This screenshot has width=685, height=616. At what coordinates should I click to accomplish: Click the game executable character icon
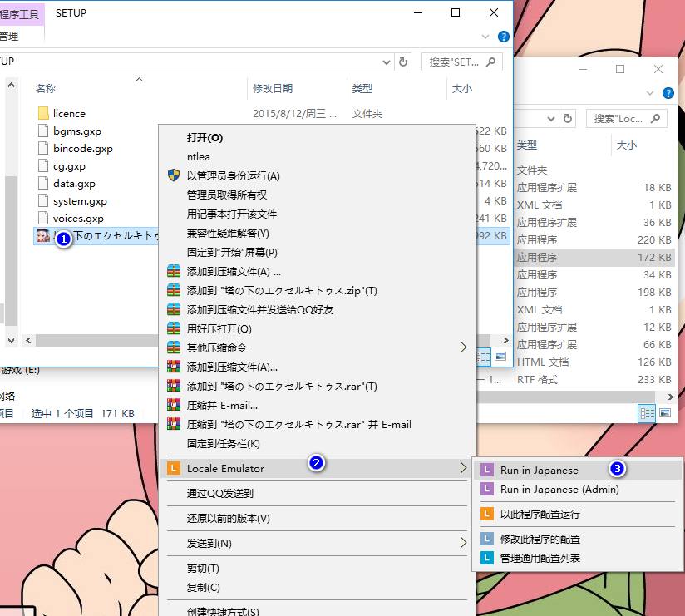pos(43,235)
